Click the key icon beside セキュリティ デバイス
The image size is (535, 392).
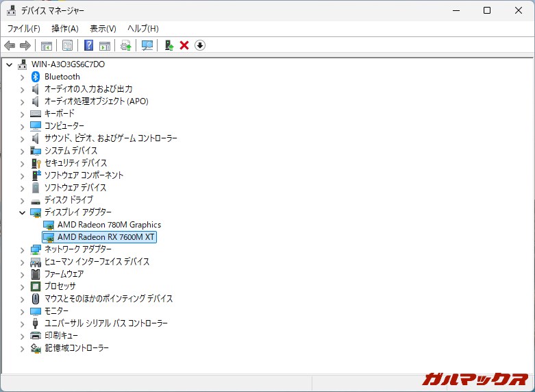[x=36, y=163]
